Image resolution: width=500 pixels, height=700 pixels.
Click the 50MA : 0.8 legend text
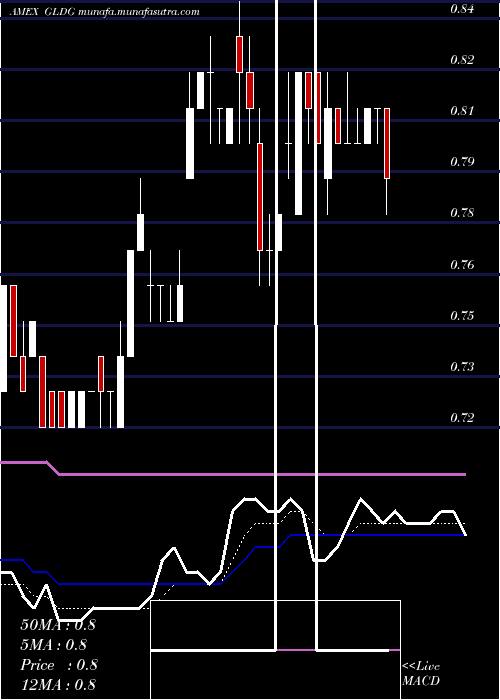pos(58,625)
